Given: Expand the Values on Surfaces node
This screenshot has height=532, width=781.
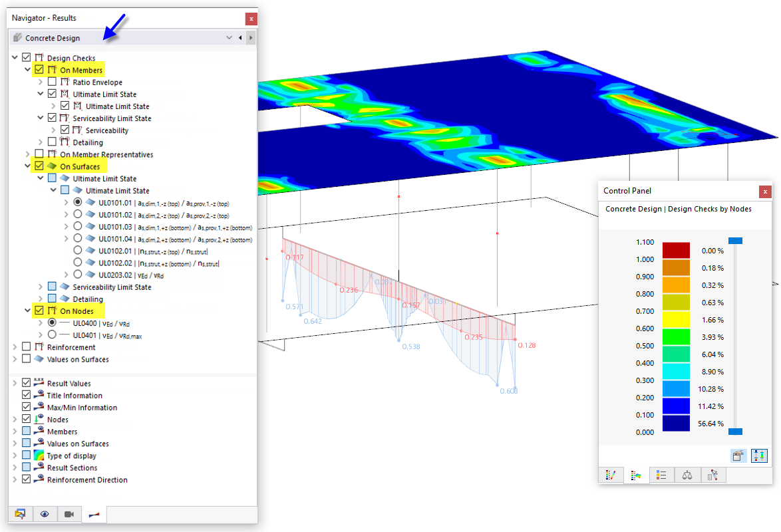Looking at the screenshot, I should (x=15, y=358).
